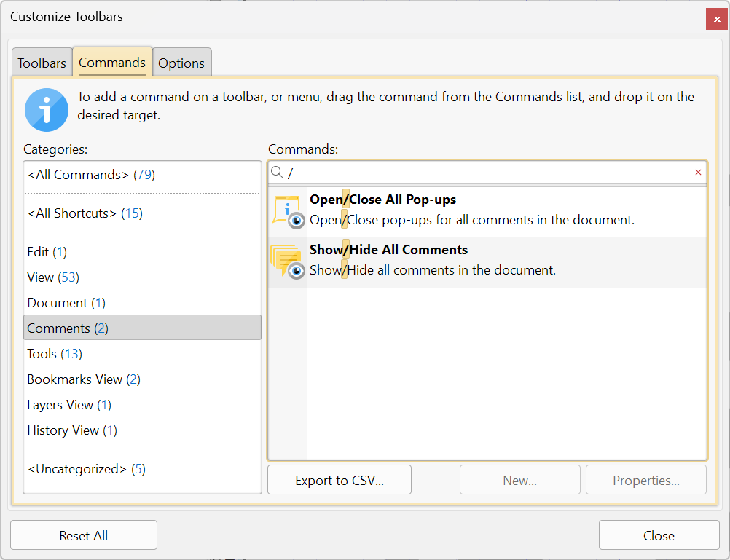Viewport: 730px width, 560px height.
Task: Click inside the command search field
Action: [x=474, y=172]
